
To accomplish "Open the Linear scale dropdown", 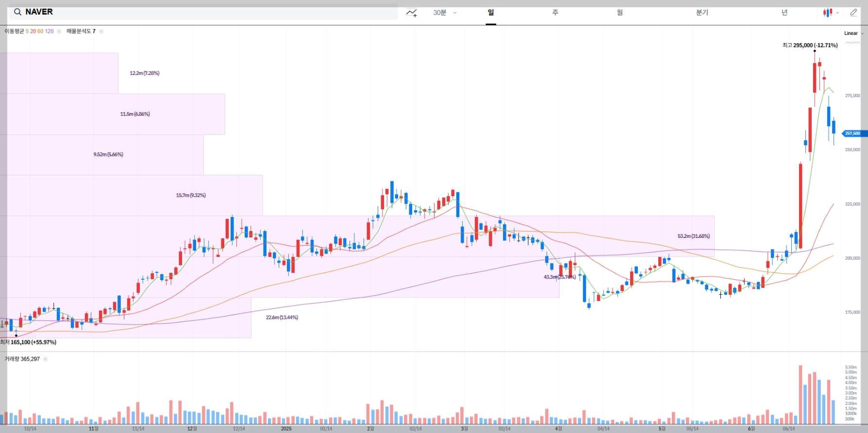I will [x=854, y=33].
